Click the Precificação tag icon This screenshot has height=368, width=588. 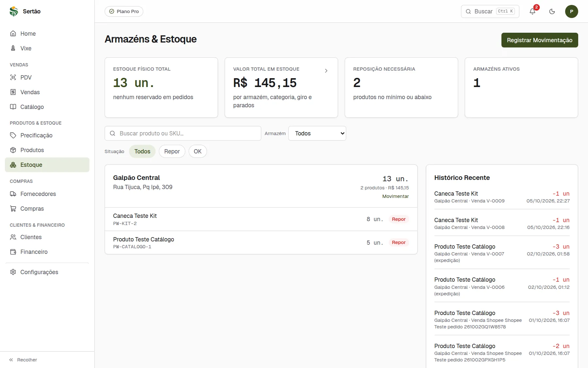coord(13,135)
